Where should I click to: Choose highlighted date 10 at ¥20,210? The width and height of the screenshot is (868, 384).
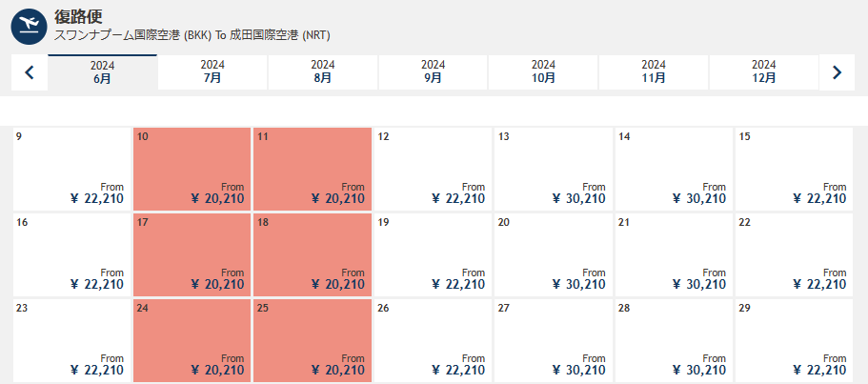point(192,170)
